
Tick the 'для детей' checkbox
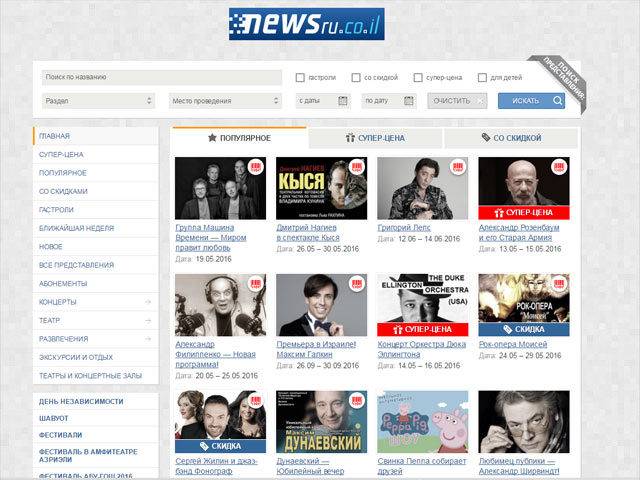tap(482, 78)
